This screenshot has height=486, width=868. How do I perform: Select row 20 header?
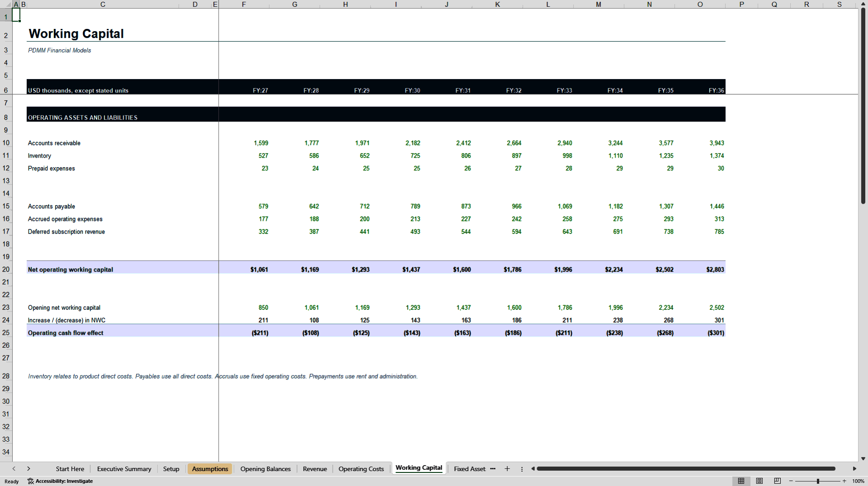coord(6,269)
